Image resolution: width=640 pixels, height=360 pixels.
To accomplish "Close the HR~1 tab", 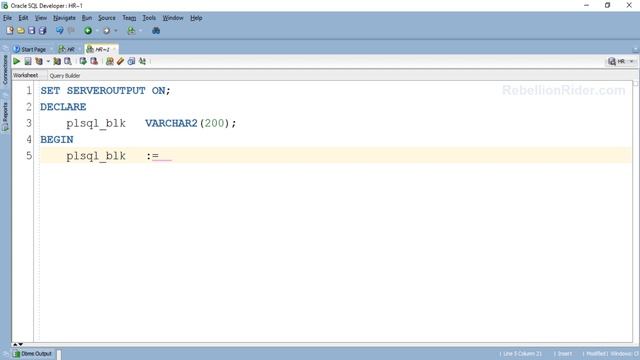I will 114,49.
